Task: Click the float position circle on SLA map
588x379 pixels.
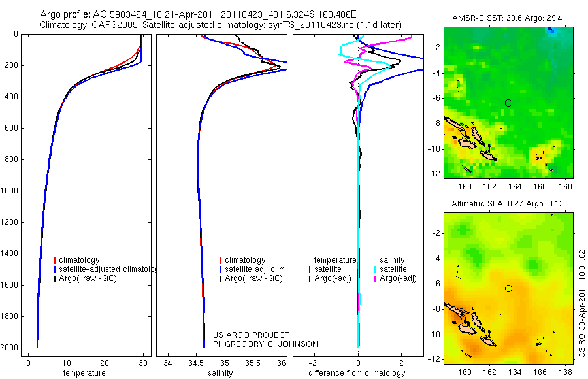Action: coord(508,289)
